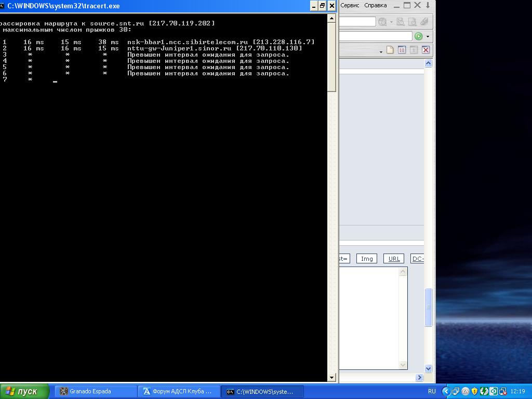Image resolution: width=532 pixels, height=399 pixels.
Task: Open the Справка menu
Action: [375, 5]
